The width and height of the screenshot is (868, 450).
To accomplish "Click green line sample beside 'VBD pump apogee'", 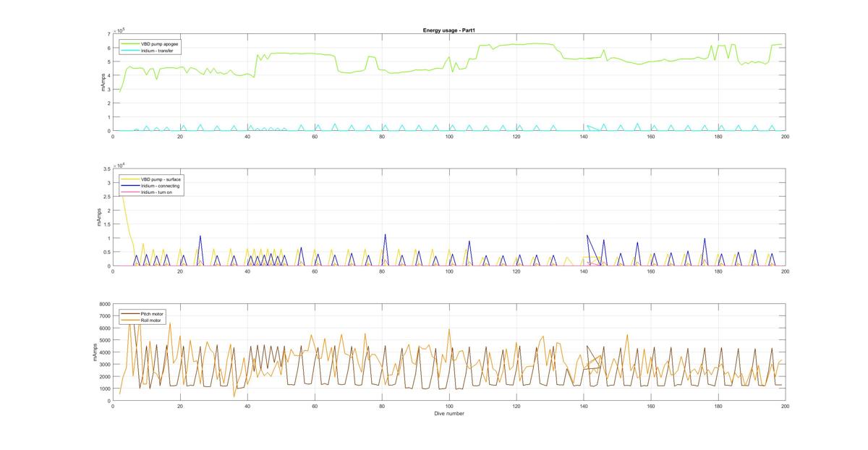I will click(129, 44).
